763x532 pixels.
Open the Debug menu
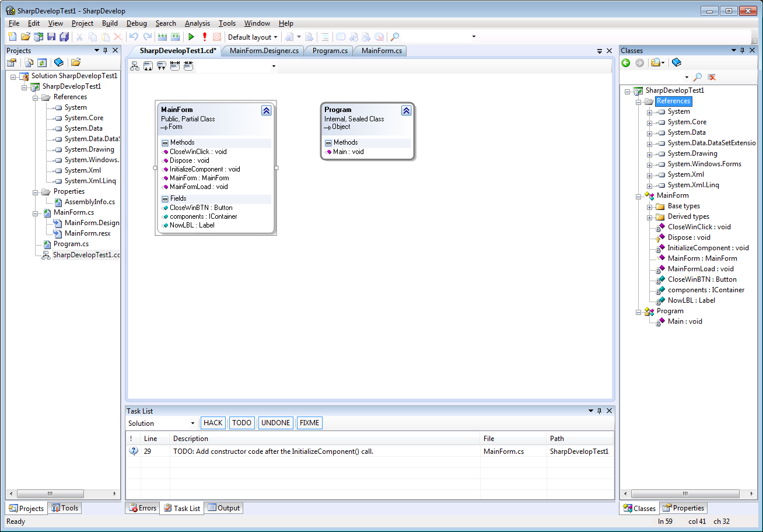136,23
